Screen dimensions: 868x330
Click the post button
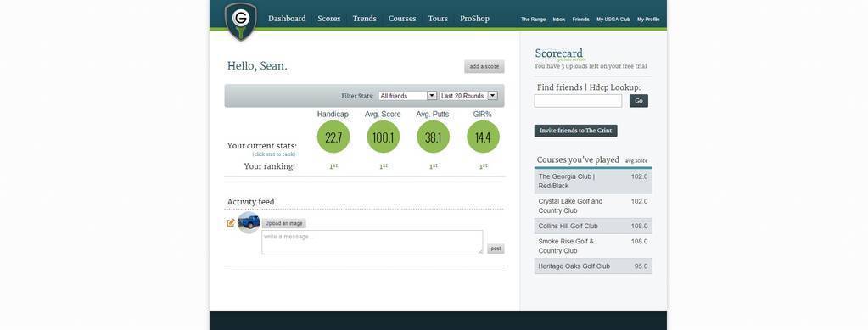click(x=496, y=249)
